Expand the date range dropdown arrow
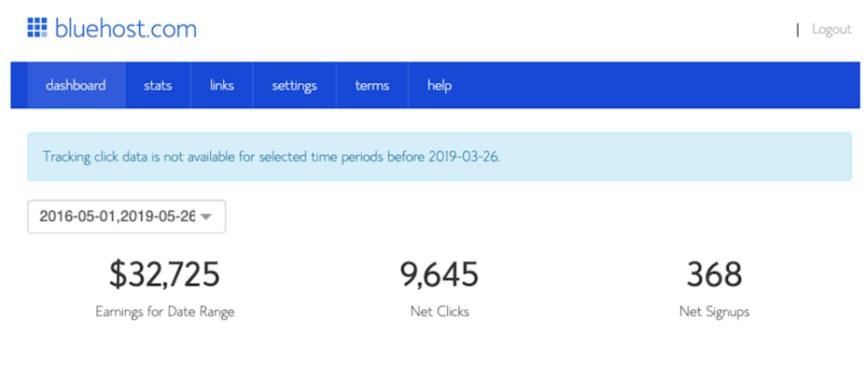The width and height of the screenshot is (868, 377). point(206,217)
